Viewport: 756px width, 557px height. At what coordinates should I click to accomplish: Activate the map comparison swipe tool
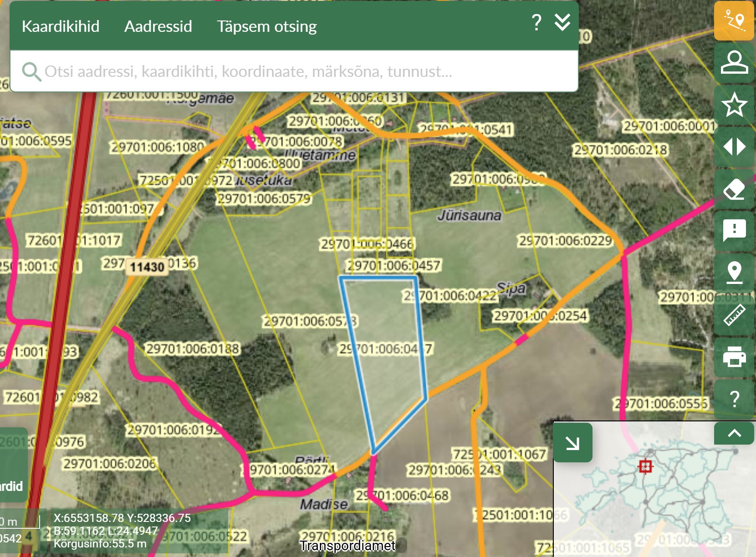pyautogui.click(x=734, y=147)
